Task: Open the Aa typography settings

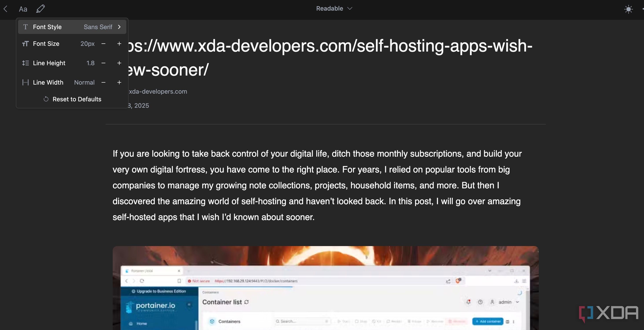Action: click(x=23, y=9)
